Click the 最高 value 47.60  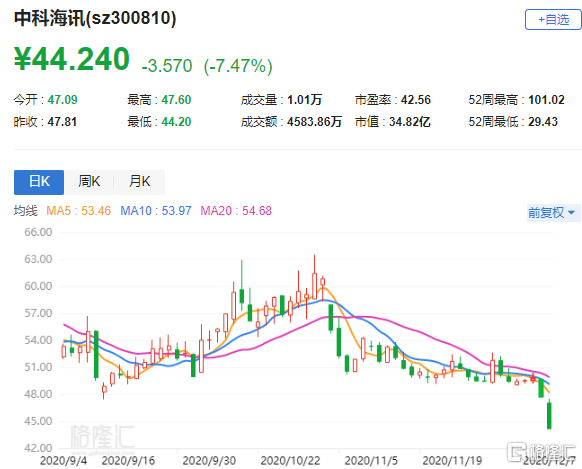pyautogui.click(x=176, y=100)
